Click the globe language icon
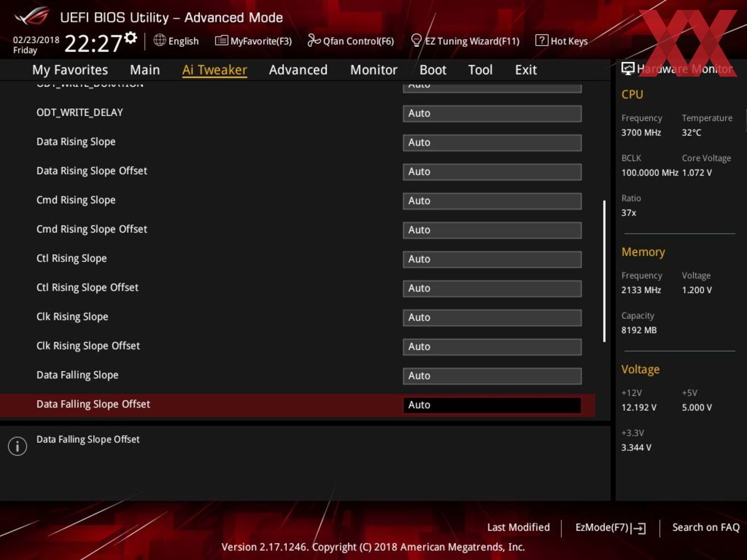This screenshot has width=747, height=560. click(x=159, y=40)
